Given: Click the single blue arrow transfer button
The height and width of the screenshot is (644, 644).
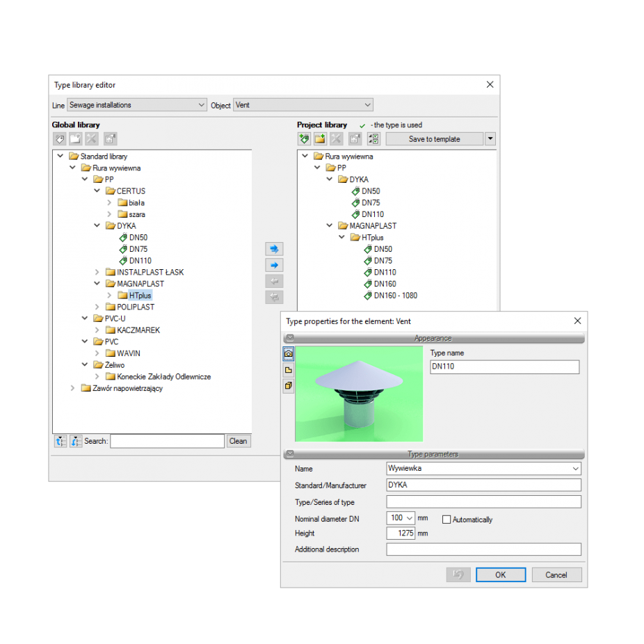Looking at the screenshot, I should pyautogui.click(x=274, y=266).
